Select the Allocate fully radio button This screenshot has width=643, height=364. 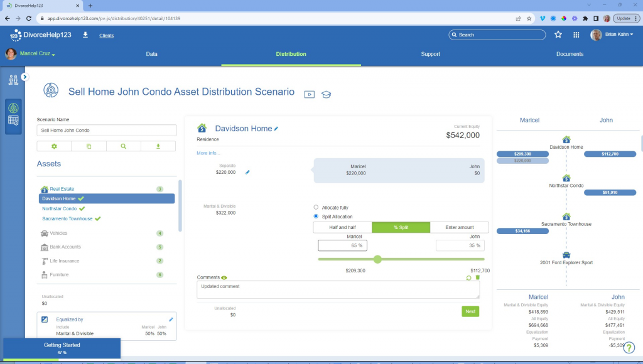pyautogui.click(x=316, y=207)
